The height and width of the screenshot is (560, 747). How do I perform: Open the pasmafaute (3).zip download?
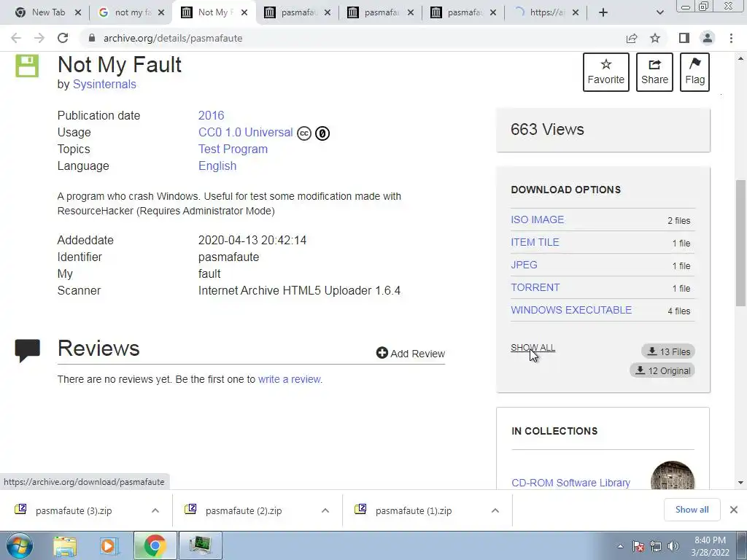pos(74,510)
